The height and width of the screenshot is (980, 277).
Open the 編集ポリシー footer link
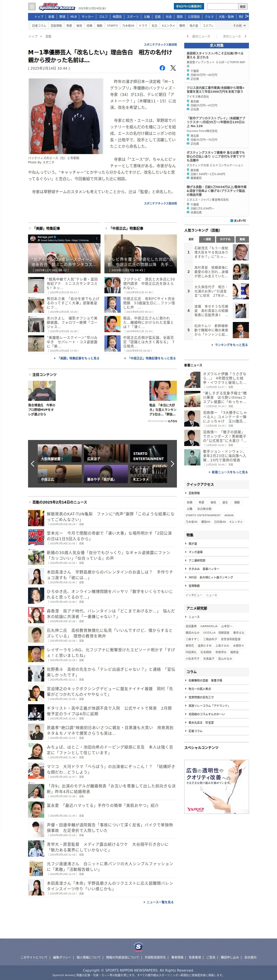pos(62,957)
